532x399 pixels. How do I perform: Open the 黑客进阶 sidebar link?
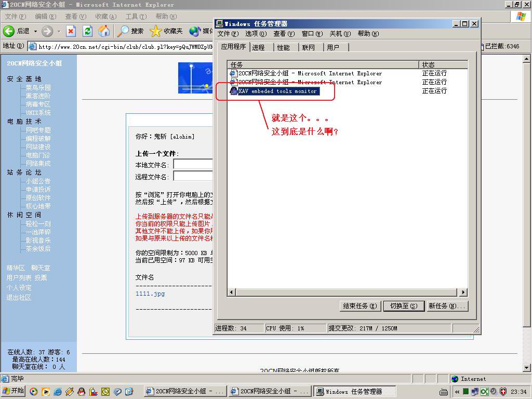coord(38,96)
